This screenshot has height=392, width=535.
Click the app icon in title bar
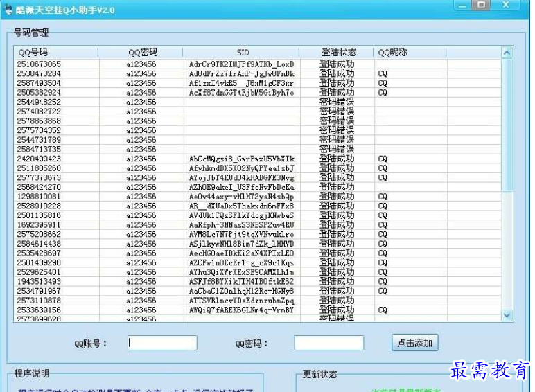tap(8, 10)
